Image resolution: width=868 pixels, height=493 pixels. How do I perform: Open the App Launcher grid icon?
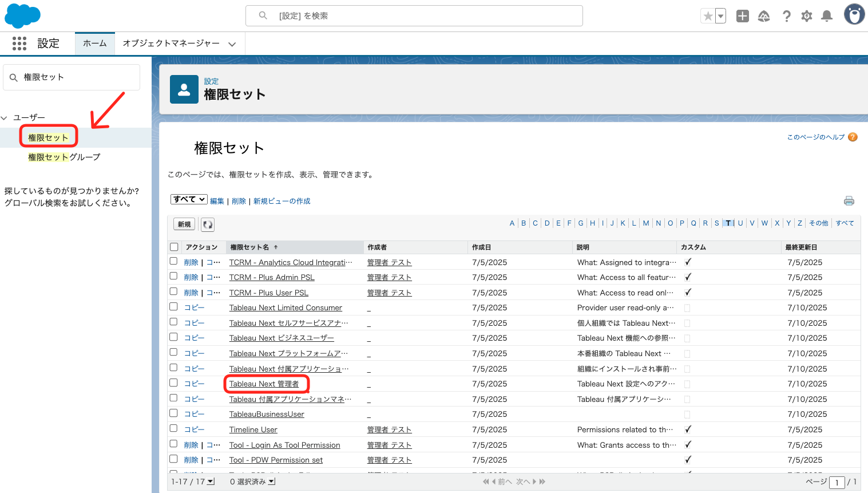coord(19,44)
